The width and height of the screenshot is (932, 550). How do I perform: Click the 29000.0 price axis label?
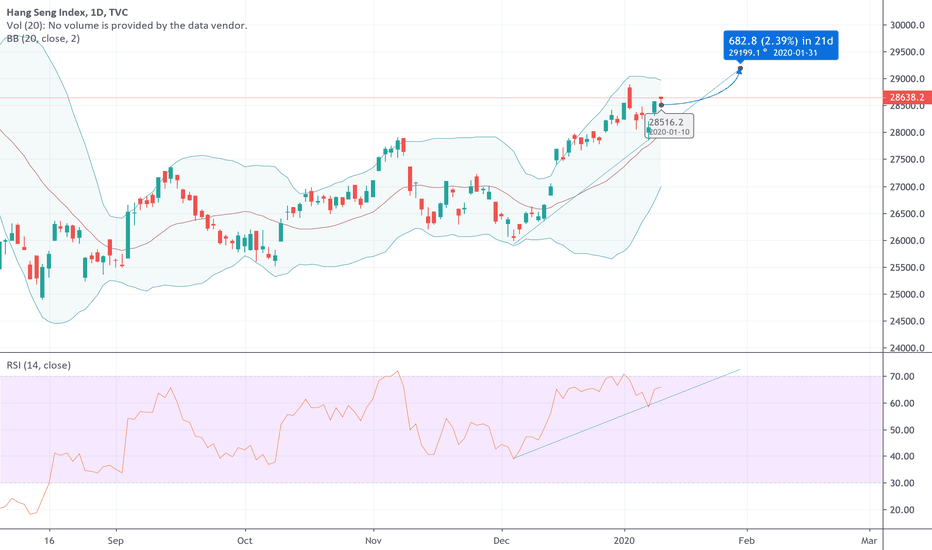click(907, 78)
